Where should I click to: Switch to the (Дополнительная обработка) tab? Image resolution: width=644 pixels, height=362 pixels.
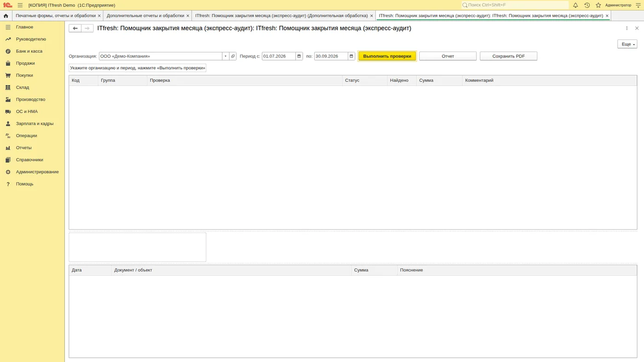(282, 16)
